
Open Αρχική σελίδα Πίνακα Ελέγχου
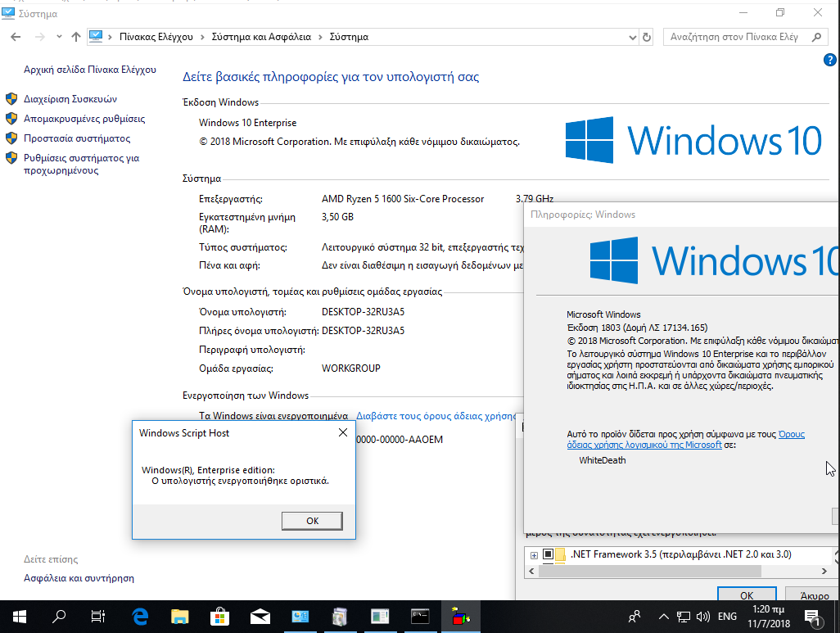90,69
